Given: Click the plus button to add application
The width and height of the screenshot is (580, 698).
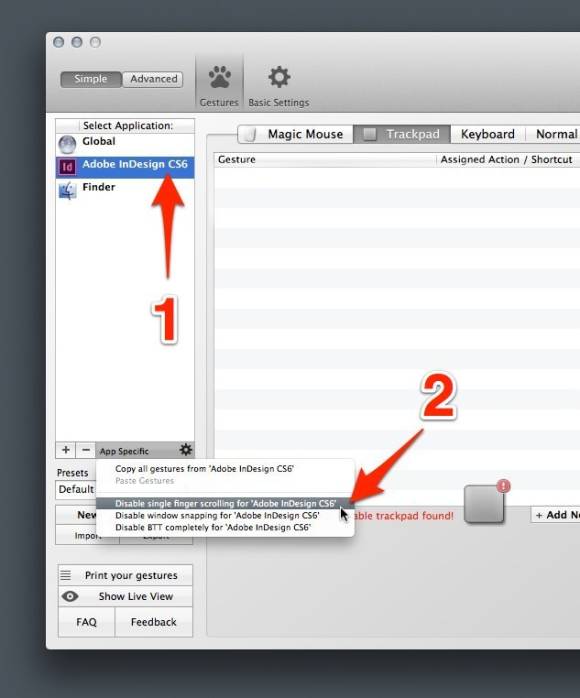Looking at the screenshot, I should (x=65, y=450).
